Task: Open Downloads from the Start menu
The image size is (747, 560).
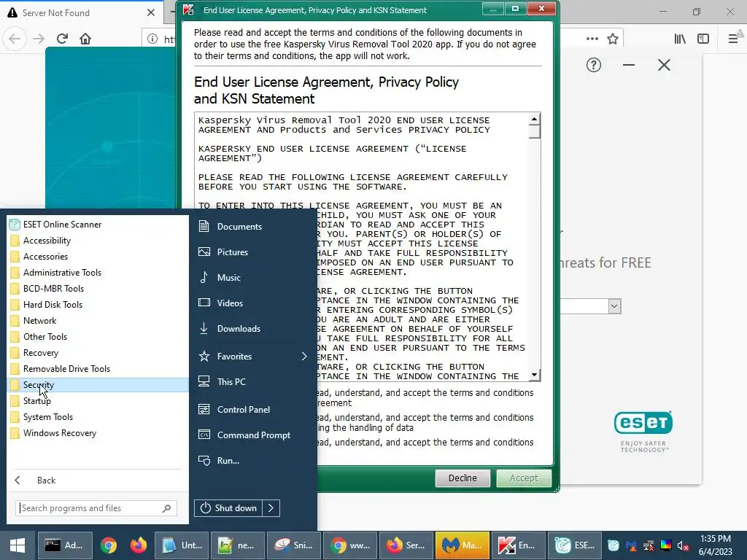Action: 239,329
